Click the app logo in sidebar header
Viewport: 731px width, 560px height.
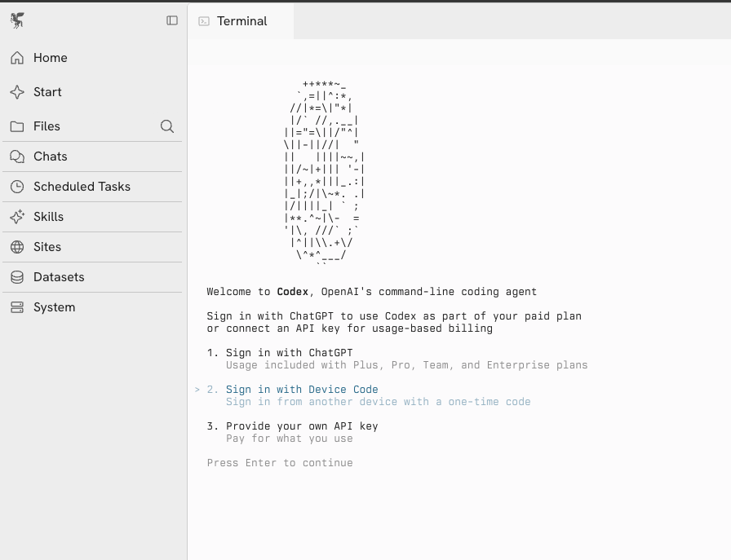click(x=17, y=20)
